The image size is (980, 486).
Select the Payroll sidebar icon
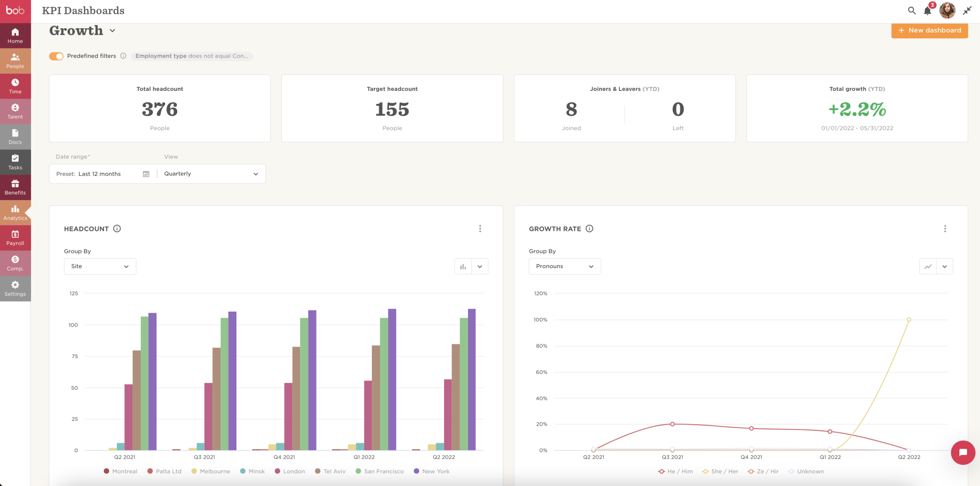click(15, 237)
